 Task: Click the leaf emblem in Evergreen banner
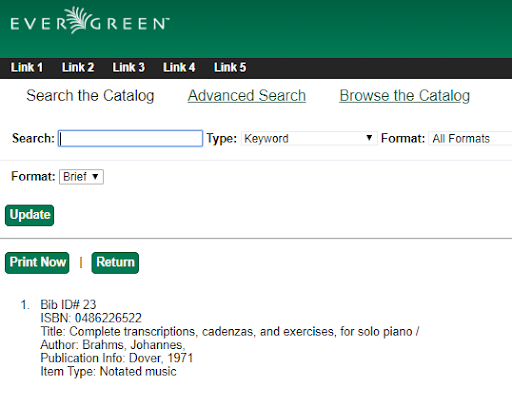77,20
